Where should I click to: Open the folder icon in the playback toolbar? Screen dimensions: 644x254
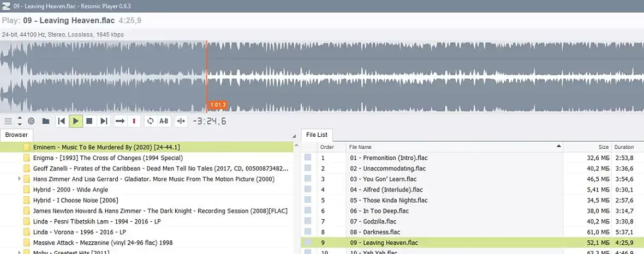point(46,121)
